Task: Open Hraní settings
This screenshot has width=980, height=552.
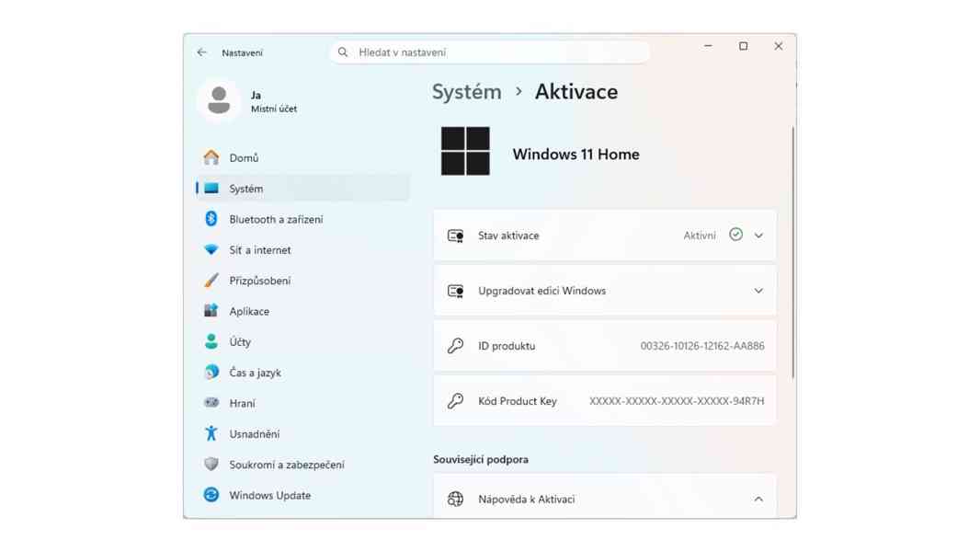Action: click(x=302, y=403)
